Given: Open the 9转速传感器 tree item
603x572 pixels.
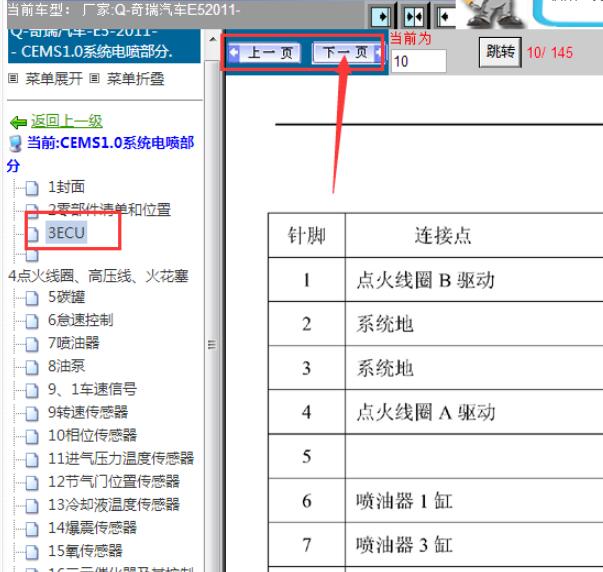Looking at the screenshot, I should 88,412.
